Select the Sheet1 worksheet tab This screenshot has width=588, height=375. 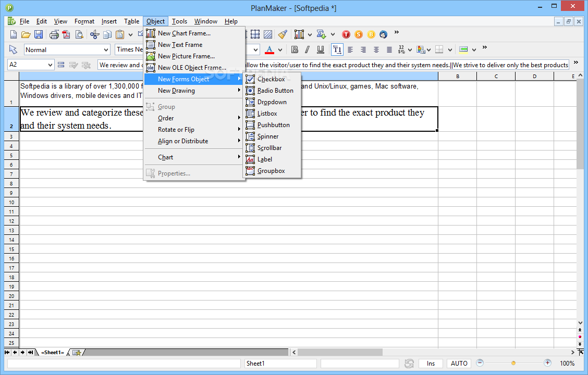(x=53, y=353)
